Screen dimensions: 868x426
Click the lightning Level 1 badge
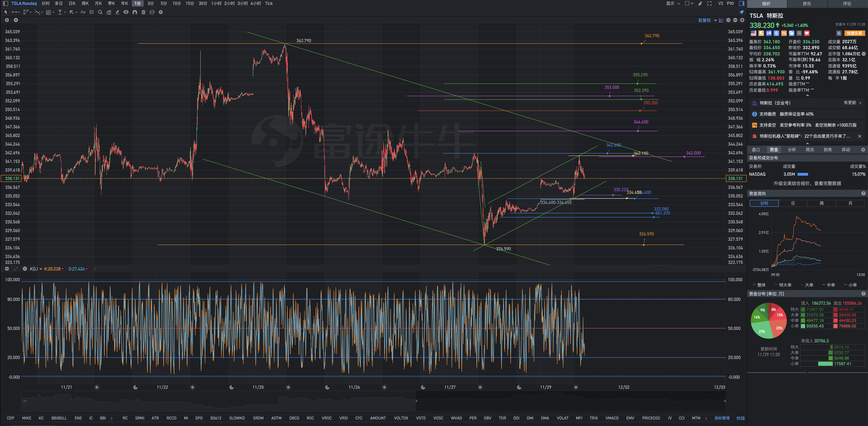[x=761, y=33]
